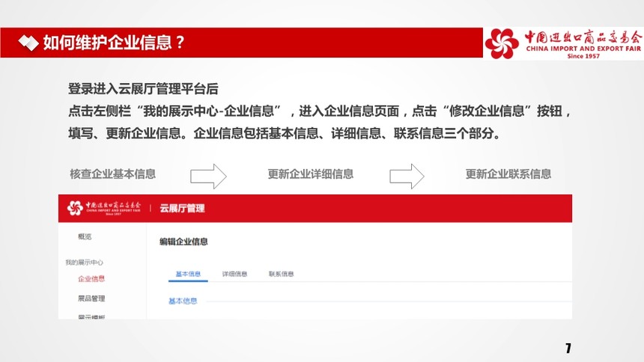Screen dimensions: 644x362
Task: Click the Canton Fair flower logo top right
Action: (x=502, y=43)
